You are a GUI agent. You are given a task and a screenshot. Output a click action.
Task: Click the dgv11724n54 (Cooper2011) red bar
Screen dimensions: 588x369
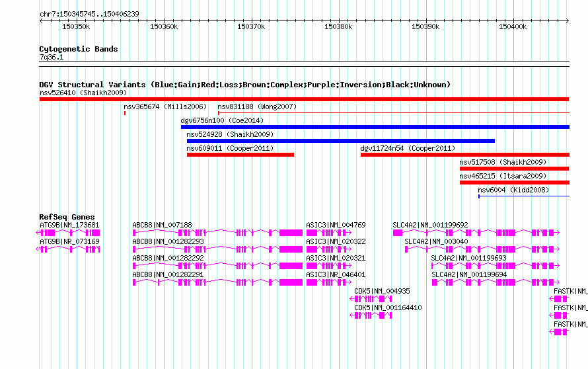465,155
